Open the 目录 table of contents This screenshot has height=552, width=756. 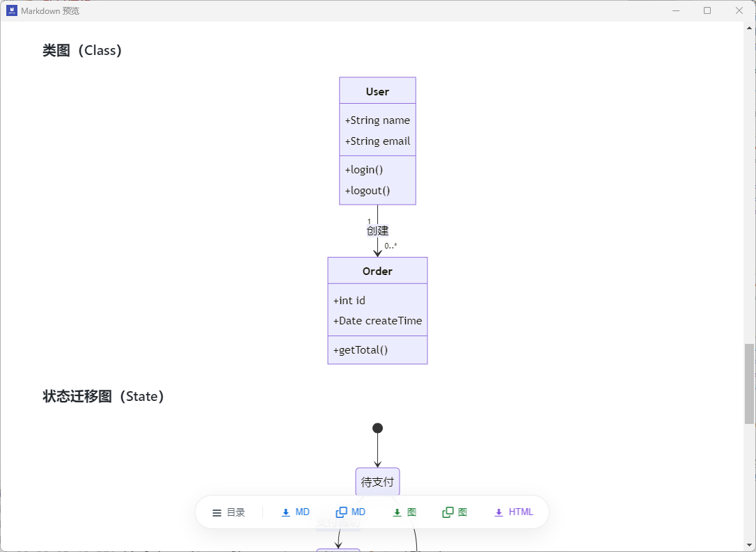(228, 512)
